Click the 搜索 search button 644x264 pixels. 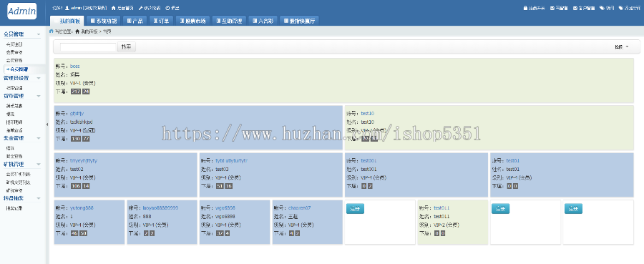point(127,47)
